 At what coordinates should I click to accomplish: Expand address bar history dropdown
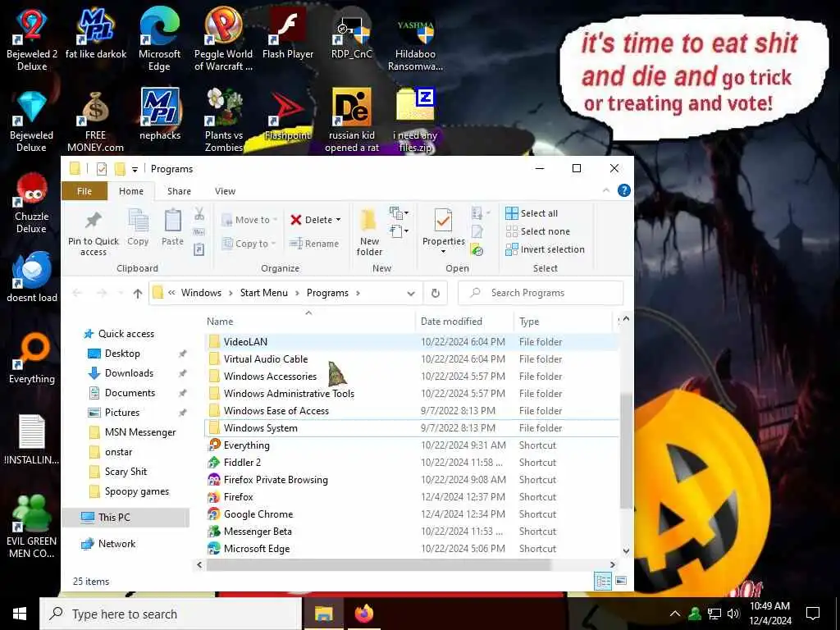[411, 293]
